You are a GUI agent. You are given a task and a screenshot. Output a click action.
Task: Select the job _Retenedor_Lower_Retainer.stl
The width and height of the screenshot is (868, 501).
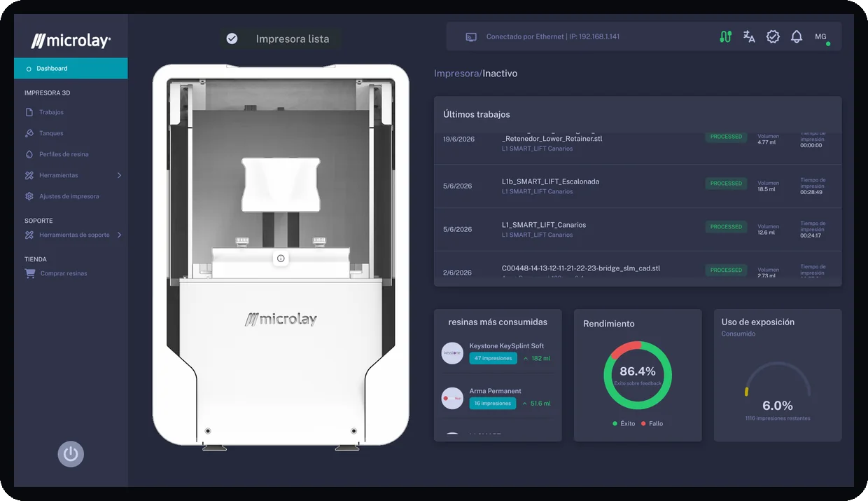click(x=553, y=139)
